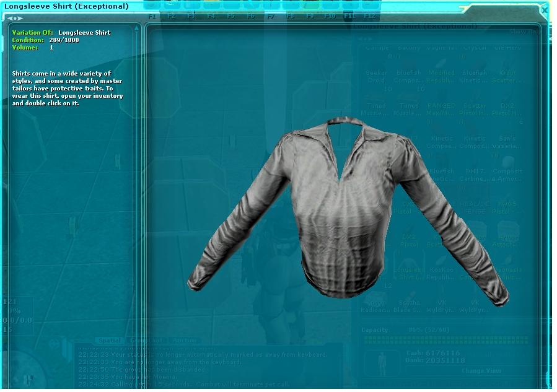Activate toolbar slot F9
The height and width of the screenshot is (392, 557).
tap(310, 16)
